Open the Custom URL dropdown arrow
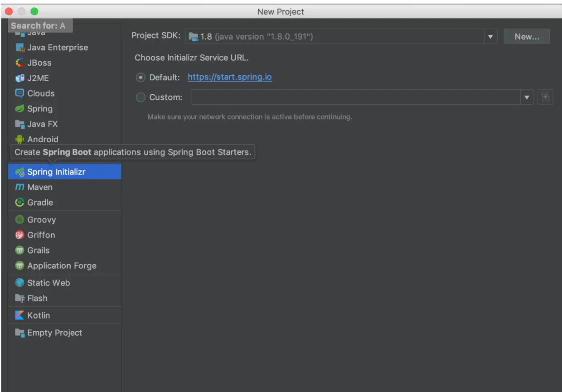 point(527,97)
